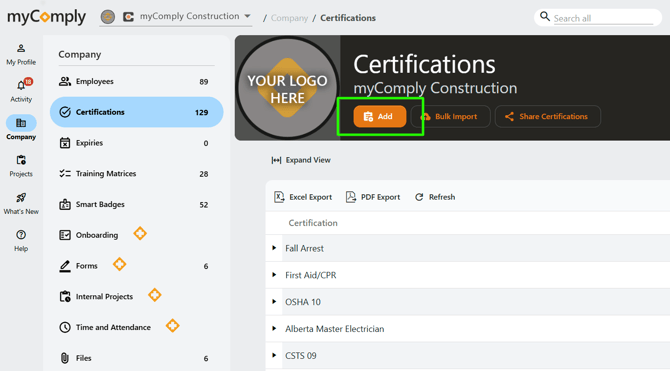The image size is (670, 371).
Task: Go to Expiries section
Action: (x=136, y=143)
